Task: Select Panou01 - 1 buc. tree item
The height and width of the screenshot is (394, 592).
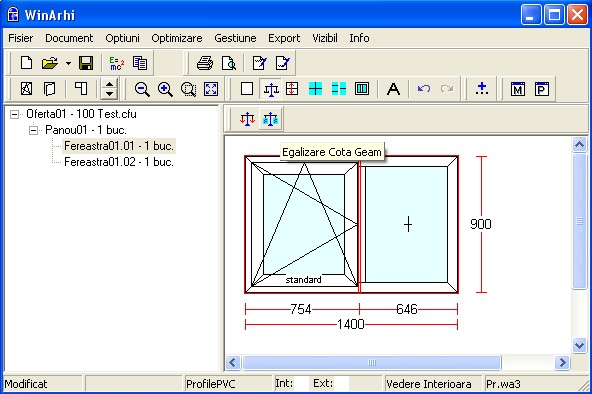Action: (x=86, y=130)
